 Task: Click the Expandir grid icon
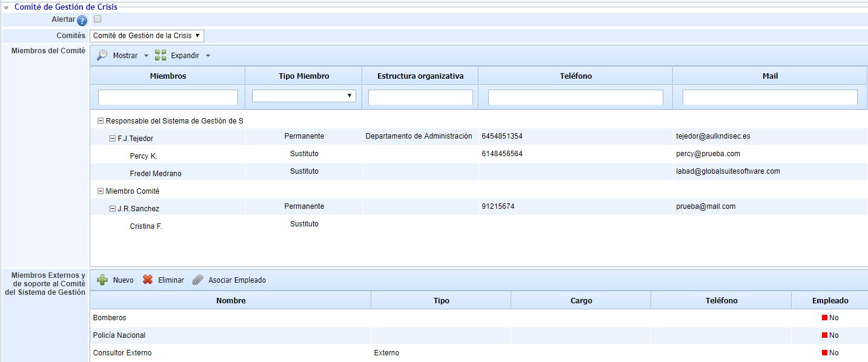tap(161, 56)
